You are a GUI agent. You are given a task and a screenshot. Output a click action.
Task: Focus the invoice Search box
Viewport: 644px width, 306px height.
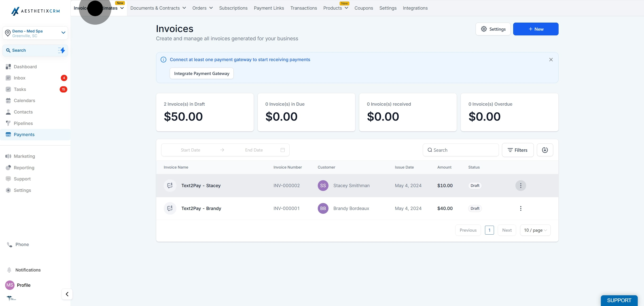point(460,150)
